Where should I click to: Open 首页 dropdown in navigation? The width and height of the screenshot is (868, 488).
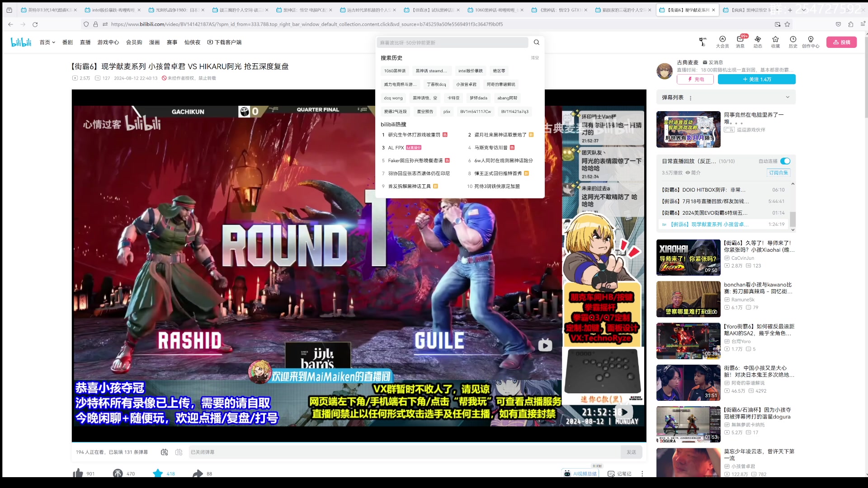(47, 42)
